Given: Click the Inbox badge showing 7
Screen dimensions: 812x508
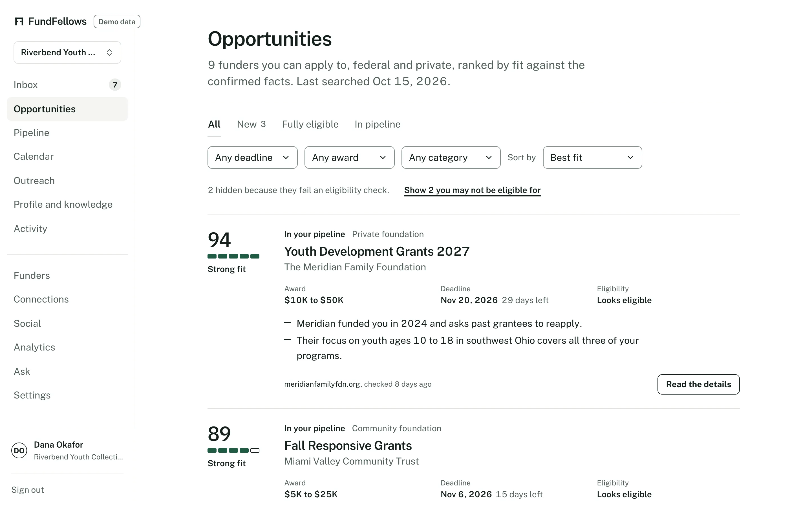Looking at the screenshot, I should pos(115,85).
